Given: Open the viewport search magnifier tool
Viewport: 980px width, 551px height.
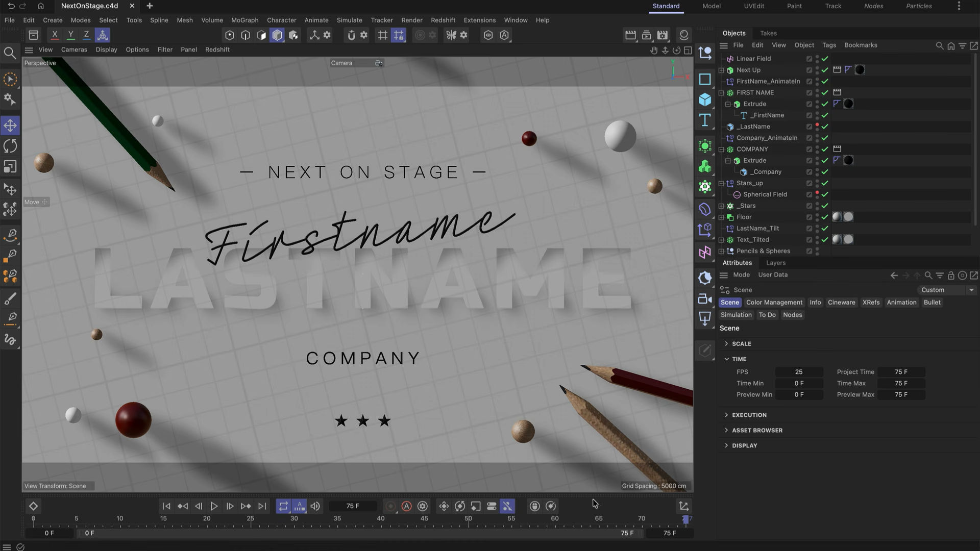Looking at the screenshot, I should 10,53.
